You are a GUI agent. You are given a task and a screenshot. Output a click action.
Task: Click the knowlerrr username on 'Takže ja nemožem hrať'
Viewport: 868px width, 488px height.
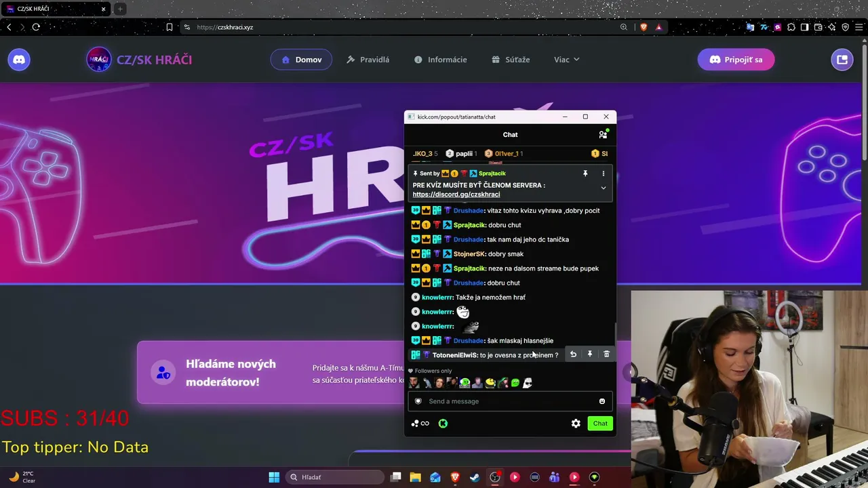[437, 298]
